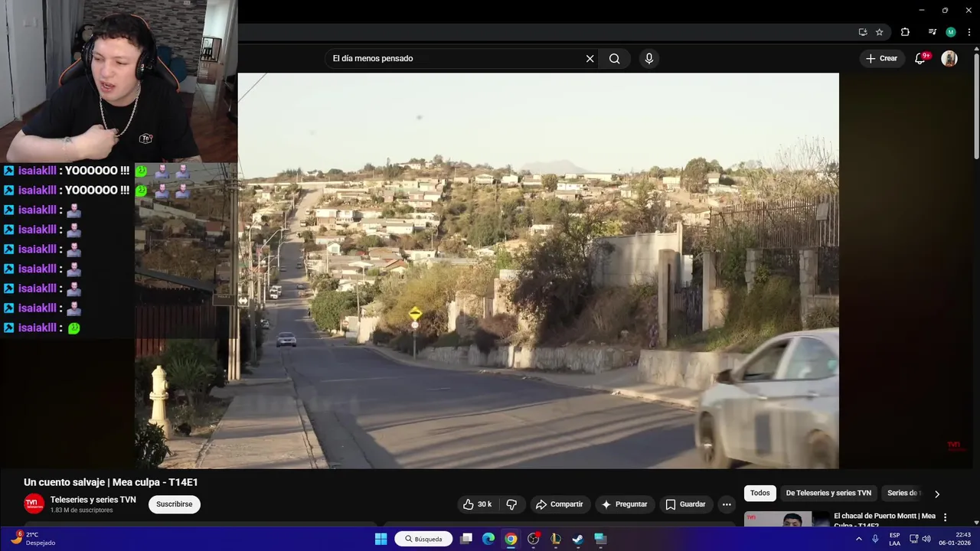Viewport: 980px width, 551px height.
Task: Click the video title Un cuento salvaje
Action: click(x=111, y=482)
